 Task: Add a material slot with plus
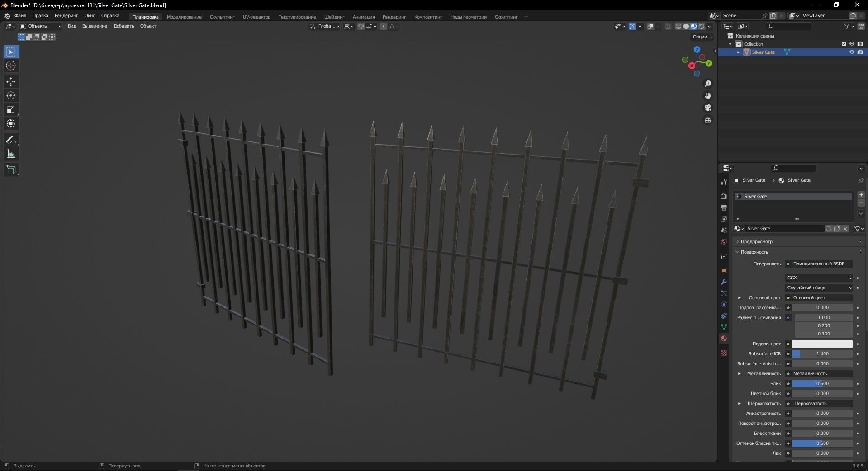pos(861,195)
